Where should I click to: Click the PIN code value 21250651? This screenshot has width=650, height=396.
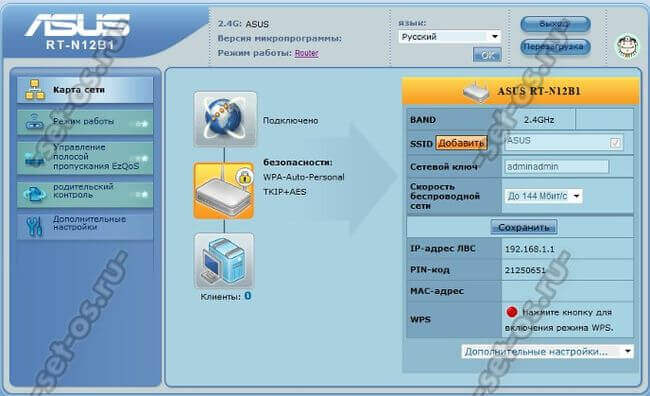(x=525, y=270)
